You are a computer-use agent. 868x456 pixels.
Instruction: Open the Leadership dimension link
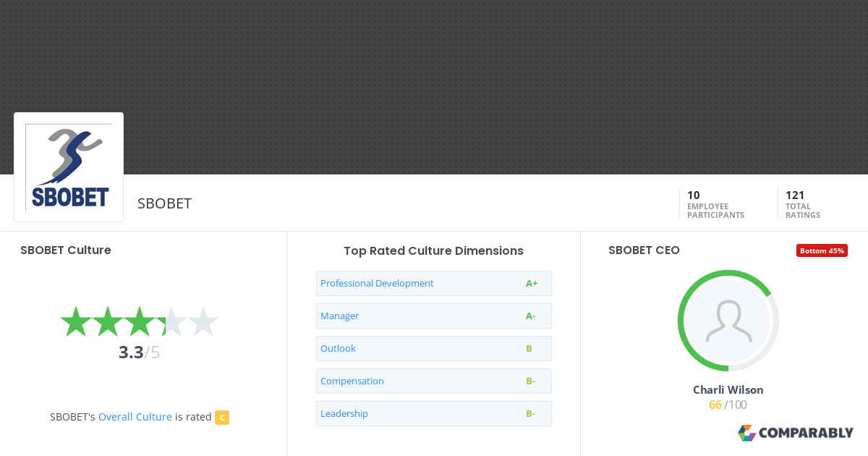344,414
